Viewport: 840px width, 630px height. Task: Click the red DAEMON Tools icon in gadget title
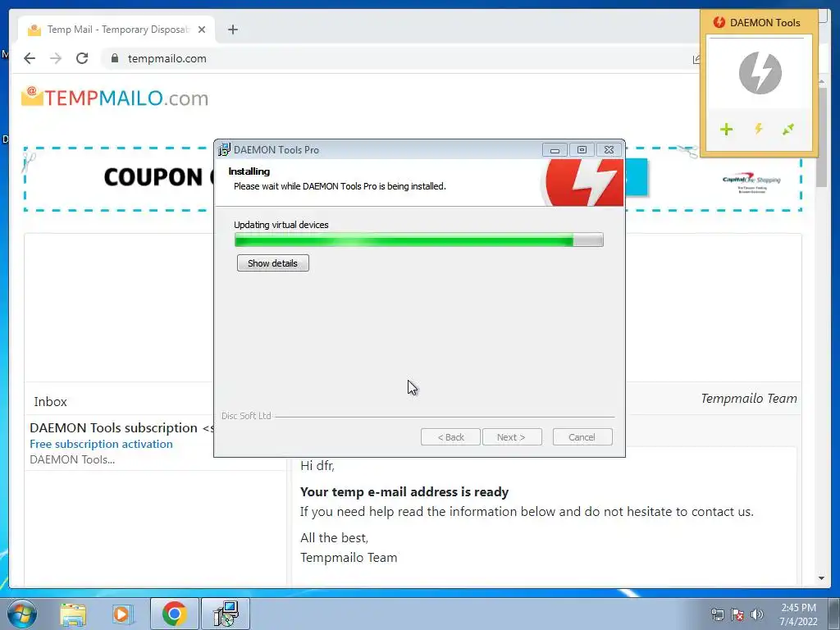[719, 22]
